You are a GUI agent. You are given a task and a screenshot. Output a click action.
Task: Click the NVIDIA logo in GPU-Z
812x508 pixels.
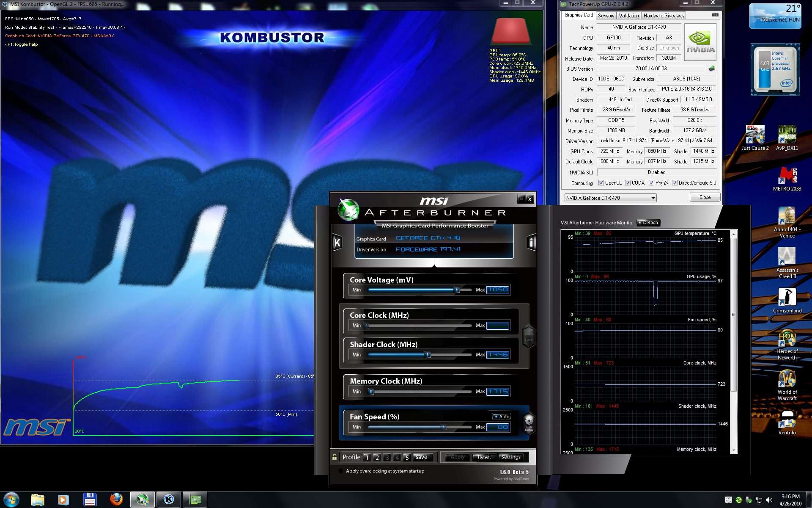[700, 41]
